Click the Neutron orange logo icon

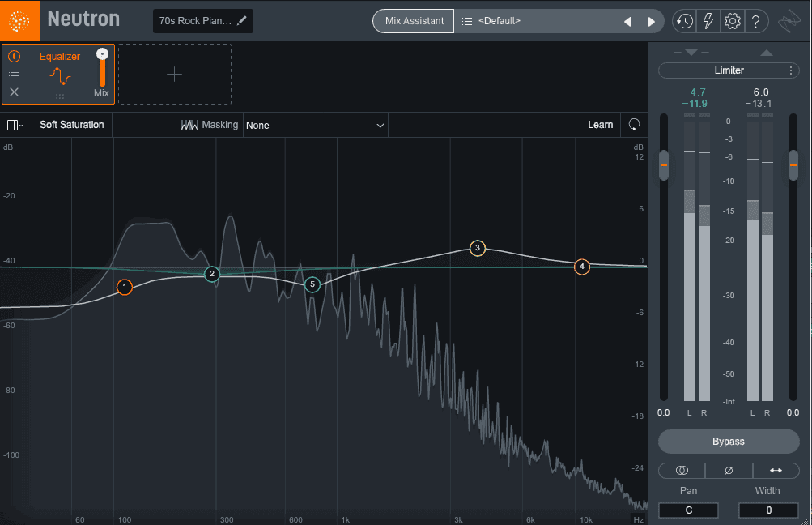click(x=19, y=21)
